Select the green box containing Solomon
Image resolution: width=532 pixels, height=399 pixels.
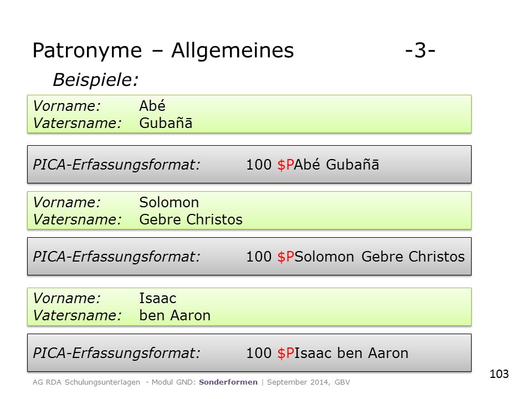249,211
